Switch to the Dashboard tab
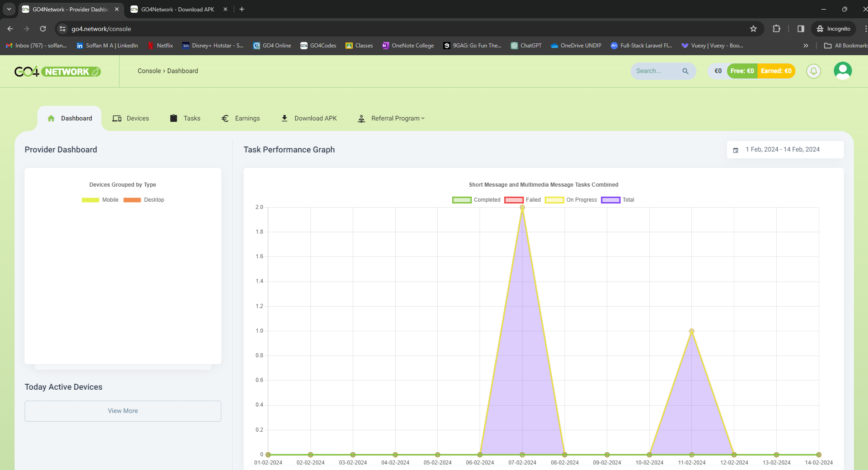 69,119
